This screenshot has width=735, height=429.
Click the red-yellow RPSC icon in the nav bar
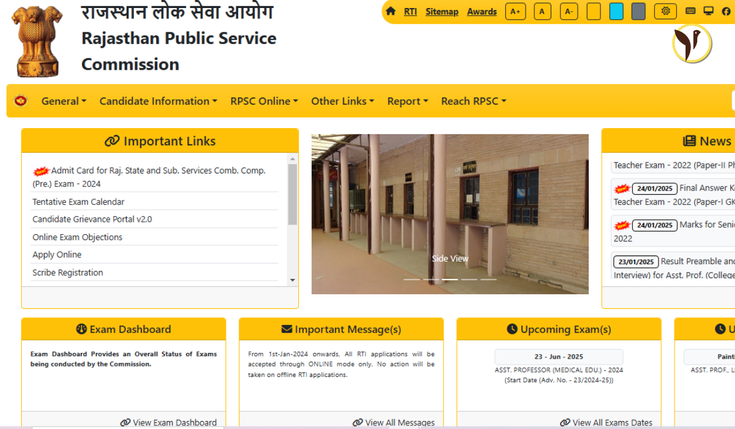pos(21,101)
